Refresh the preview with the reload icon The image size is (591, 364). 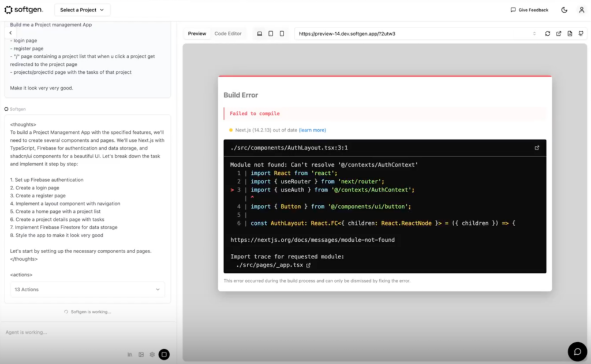click(x=547, y=33)
